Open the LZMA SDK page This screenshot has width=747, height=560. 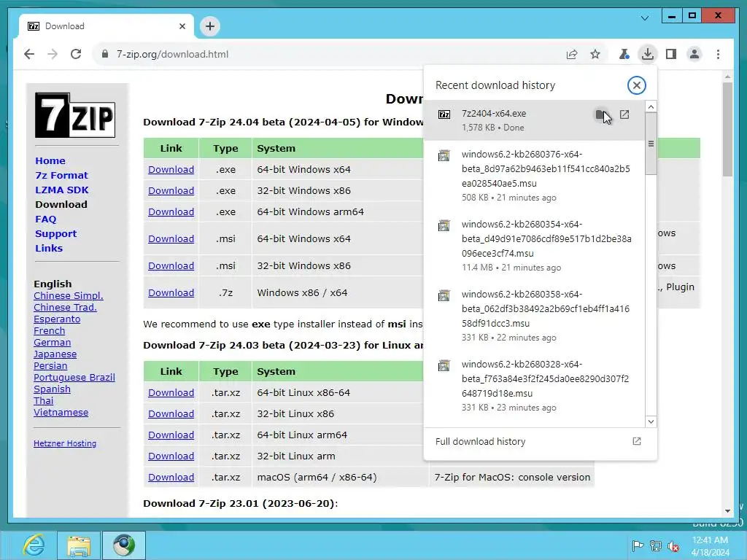click(62, 190)
